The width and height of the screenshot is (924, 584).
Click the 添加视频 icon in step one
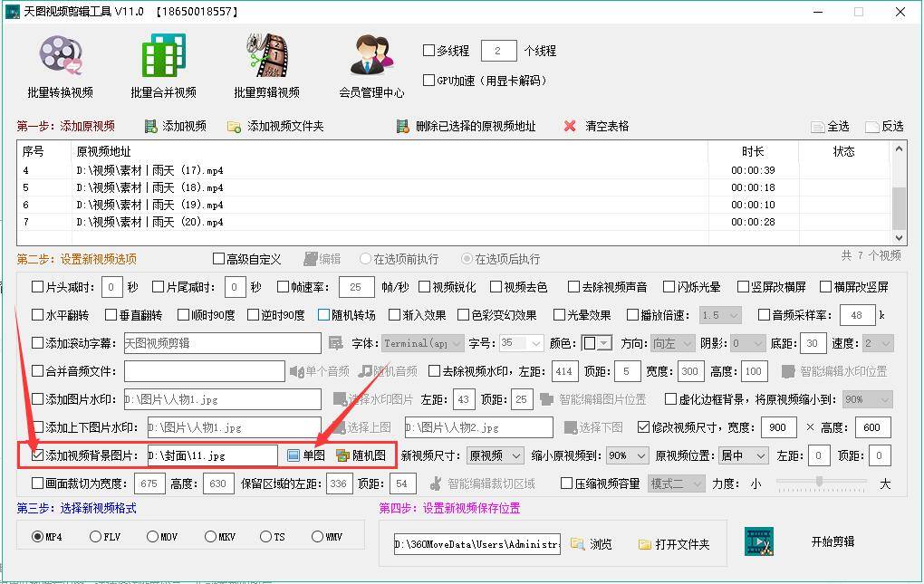pyautogui.click(x=151, y=126)
